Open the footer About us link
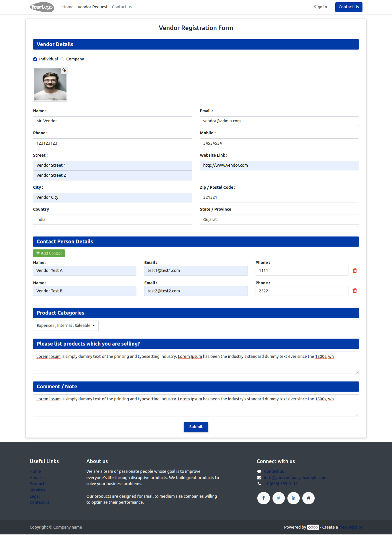This screenshot has width=392, height=535. [x=38, y=478]
